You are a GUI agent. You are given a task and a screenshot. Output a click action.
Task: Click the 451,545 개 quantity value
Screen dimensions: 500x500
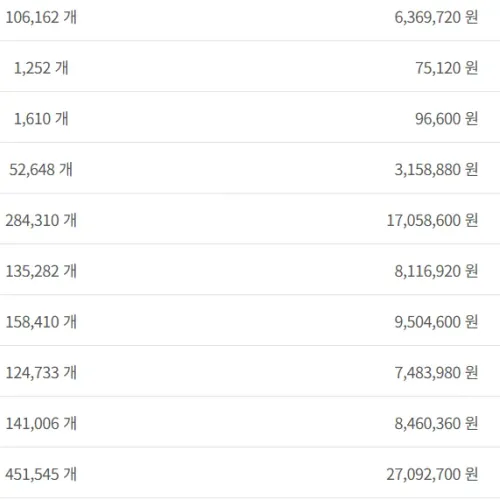[41, 474]
